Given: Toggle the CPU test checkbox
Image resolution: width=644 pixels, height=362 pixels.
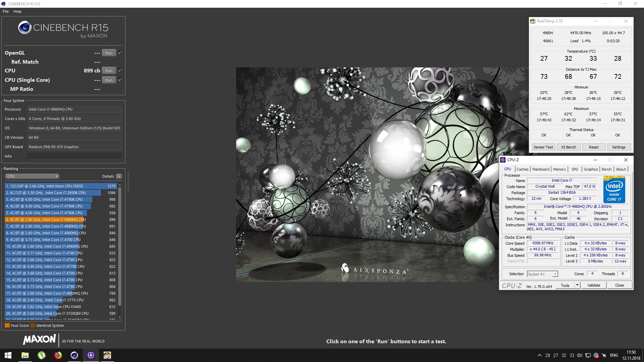Looking at the screenshot, I should click(120, 70).
